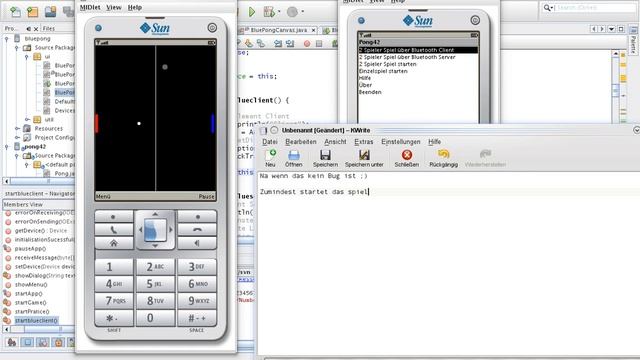Viewport: 640px width, 360px height.
Task: Click the 9 WXYZ key on phone keypad
Action: [197, 301]
